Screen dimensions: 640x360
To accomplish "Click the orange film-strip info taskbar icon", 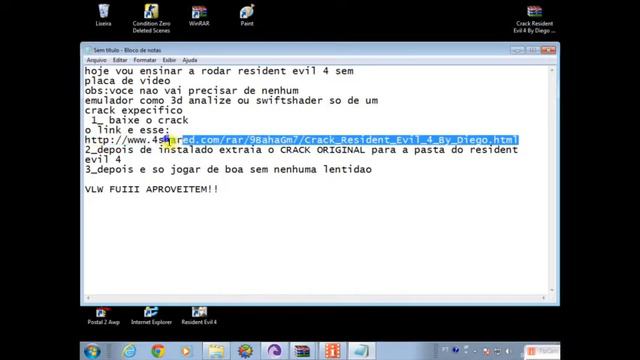I will tap(332, 351).
